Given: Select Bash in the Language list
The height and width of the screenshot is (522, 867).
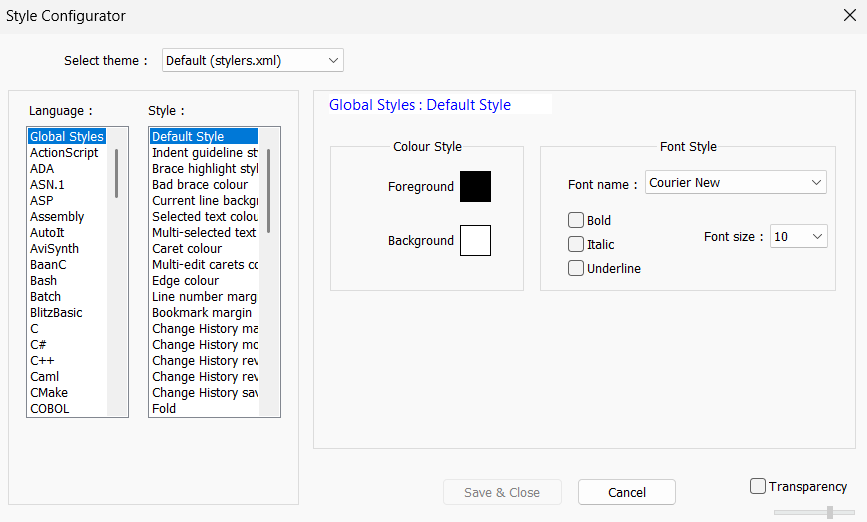Looking at the screenshot, I should 44,281.
